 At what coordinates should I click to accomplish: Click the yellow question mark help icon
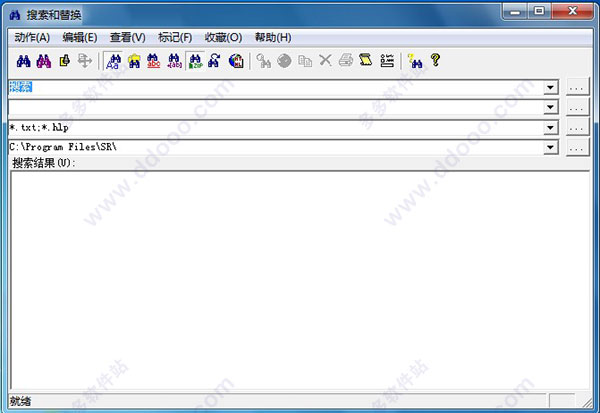435,60
